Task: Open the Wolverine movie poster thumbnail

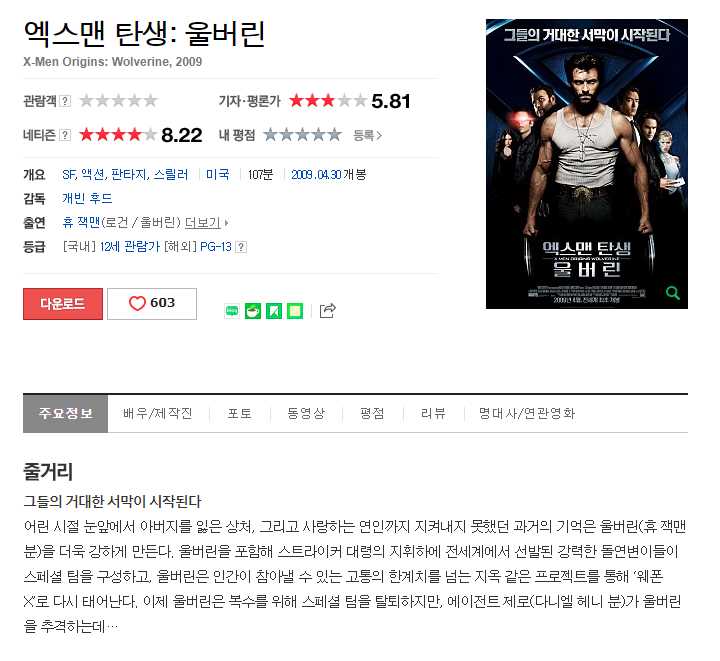Action: [x=587, y=164]
